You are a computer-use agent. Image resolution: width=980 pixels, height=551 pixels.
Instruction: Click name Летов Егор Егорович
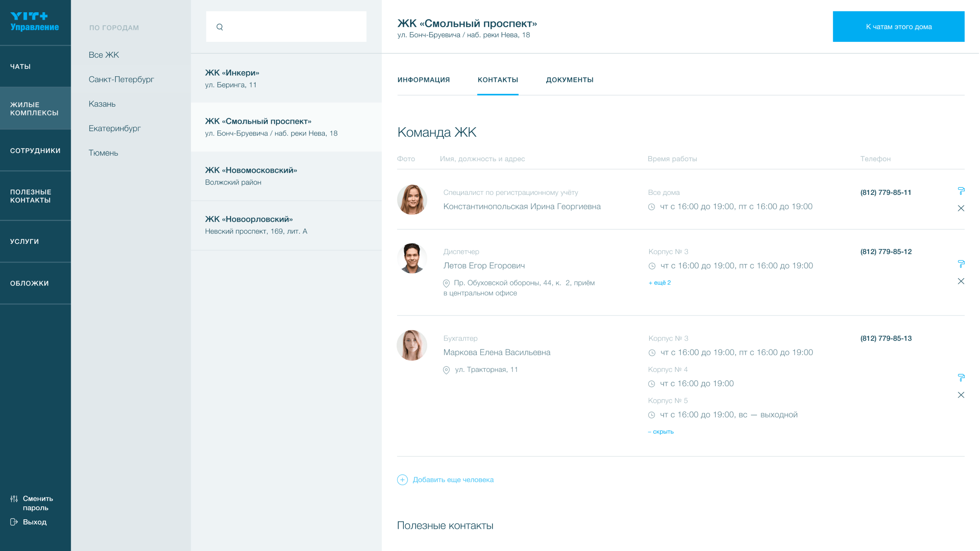point(484,266)
